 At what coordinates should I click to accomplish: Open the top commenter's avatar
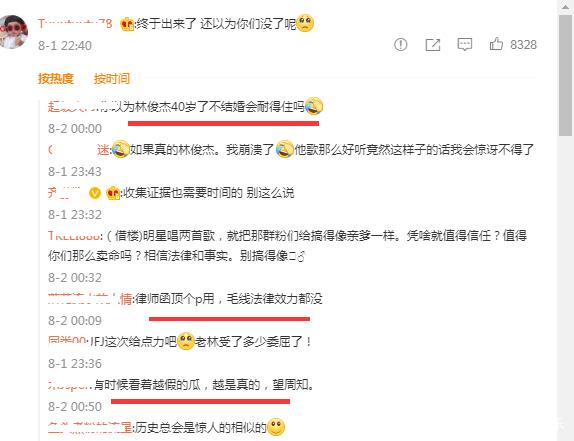[x=14, y=32]
